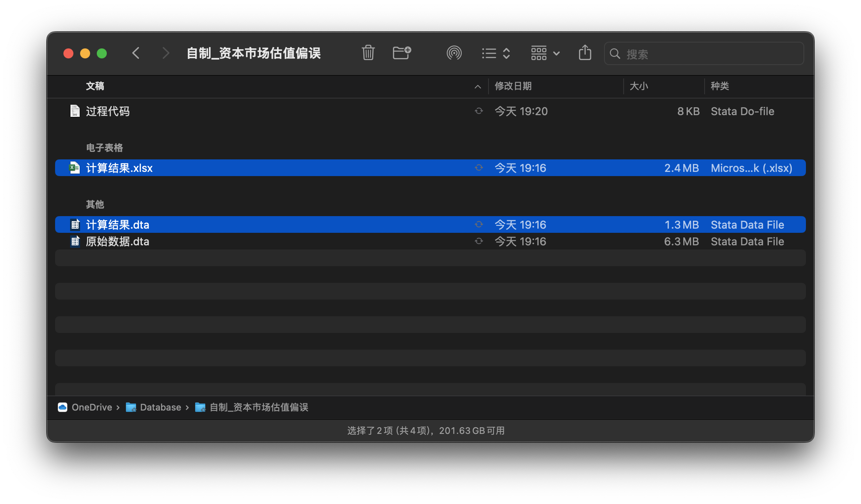861x504 pixels.
Task: Sort by 种类 column header
Action: coord(720,86)
